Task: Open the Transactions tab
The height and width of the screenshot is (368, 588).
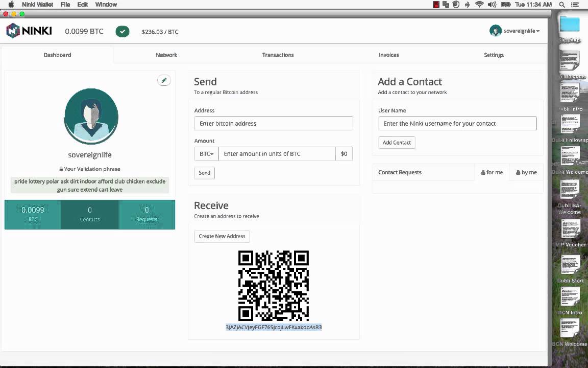Action: tap(278, 55)
